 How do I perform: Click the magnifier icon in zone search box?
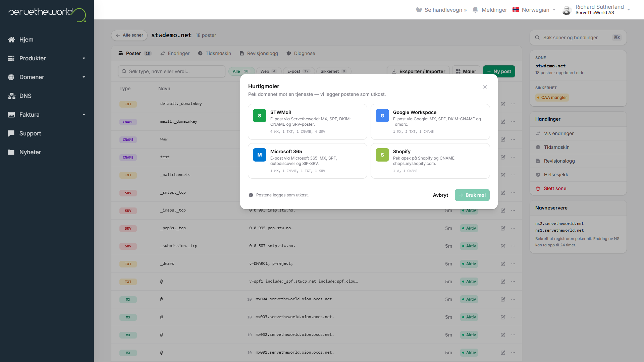coord(537,38)
